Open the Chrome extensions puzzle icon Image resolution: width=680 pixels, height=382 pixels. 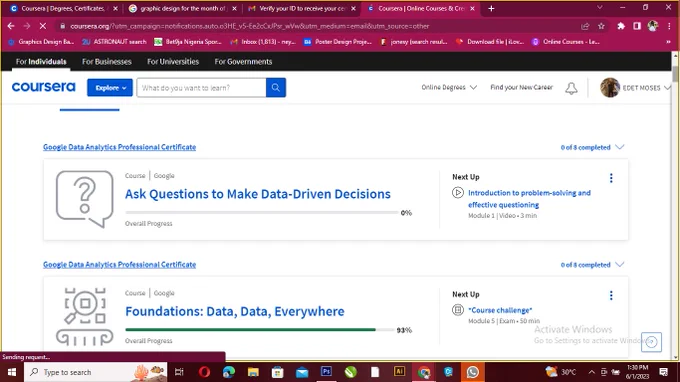pyautogui.click(x=621, y=26)
